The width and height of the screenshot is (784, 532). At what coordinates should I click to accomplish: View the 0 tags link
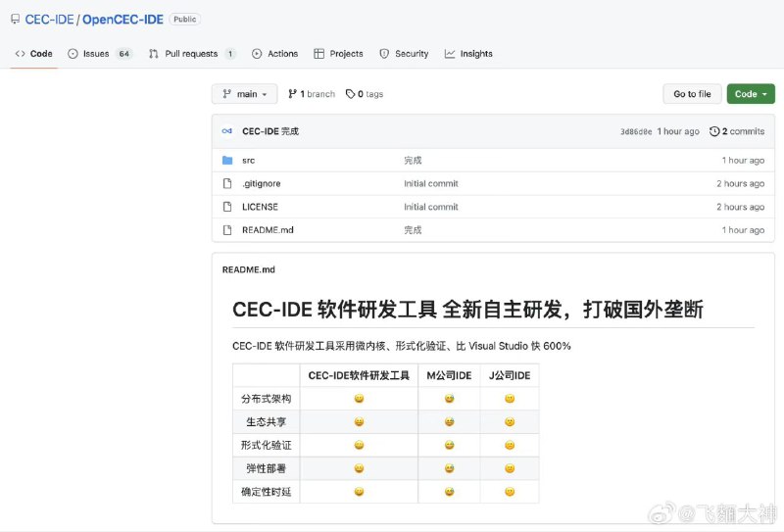pyautogui.click(x=365, y=94)
